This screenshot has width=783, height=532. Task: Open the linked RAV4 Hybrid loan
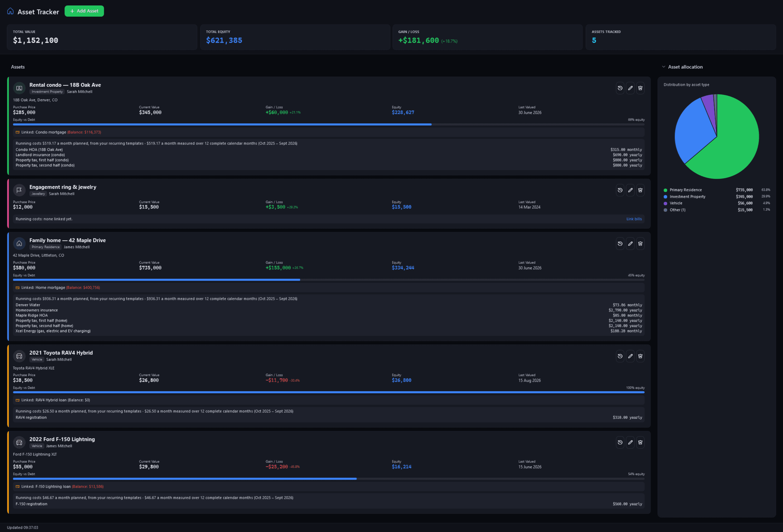pos(328,400)
